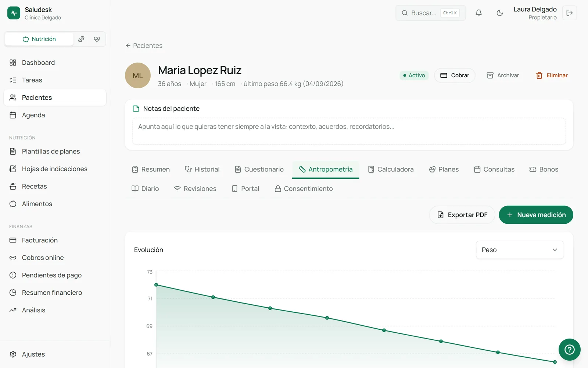Switch to the Historial tab

202,169
